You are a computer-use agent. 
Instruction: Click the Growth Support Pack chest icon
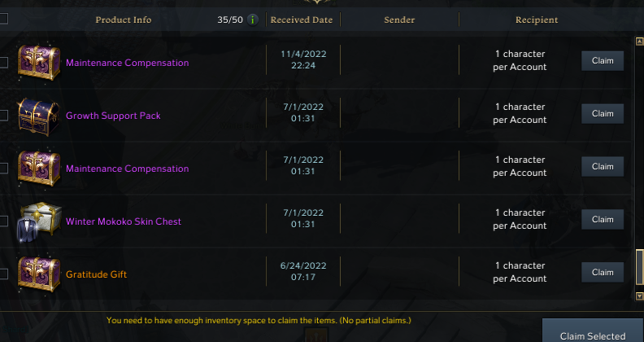point(38,116)
